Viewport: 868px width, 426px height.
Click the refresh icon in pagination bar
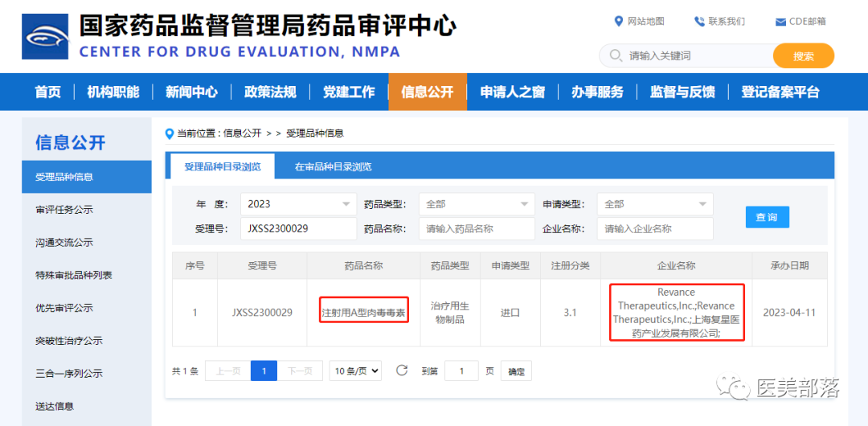(402, 371)
